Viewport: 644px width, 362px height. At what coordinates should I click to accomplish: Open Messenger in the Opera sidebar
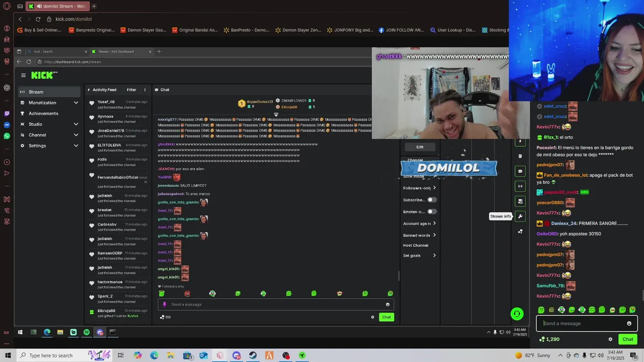(x=7, y=125)
